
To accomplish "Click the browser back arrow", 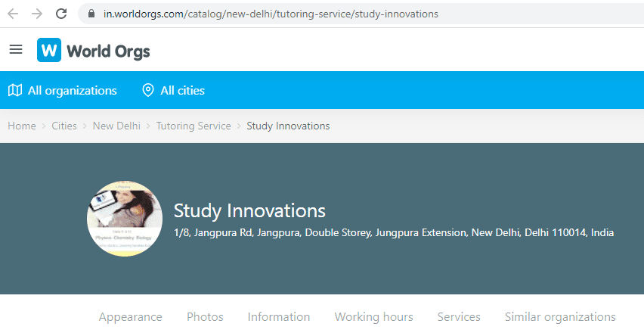I will (13, 14).
